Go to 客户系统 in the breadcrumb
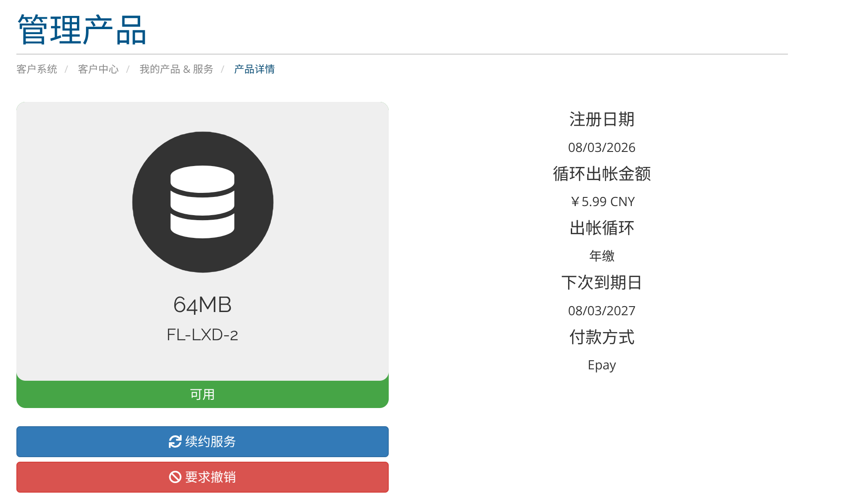This screenshot has height=504, width=843. [x=37, y=69]
